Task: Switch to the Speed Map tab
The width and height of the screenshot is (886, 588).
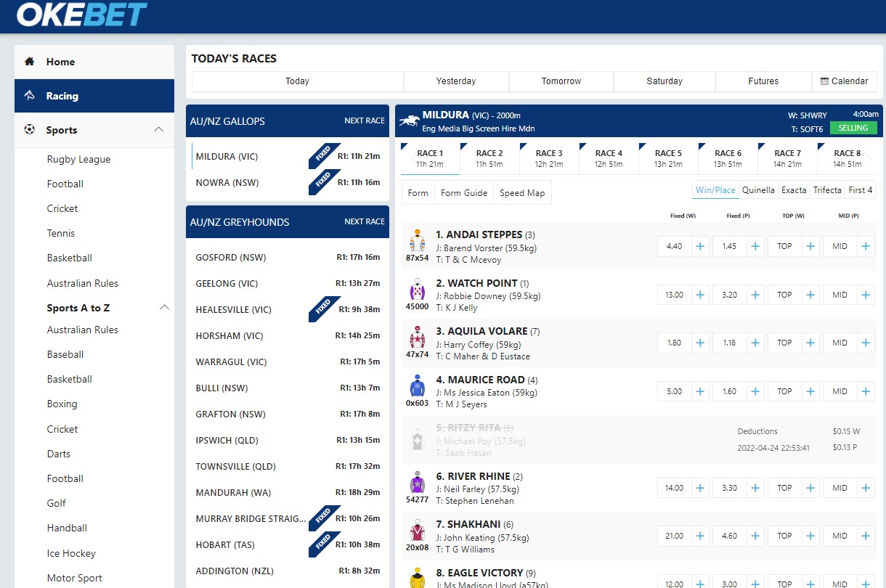Action: tap(522, 193)
